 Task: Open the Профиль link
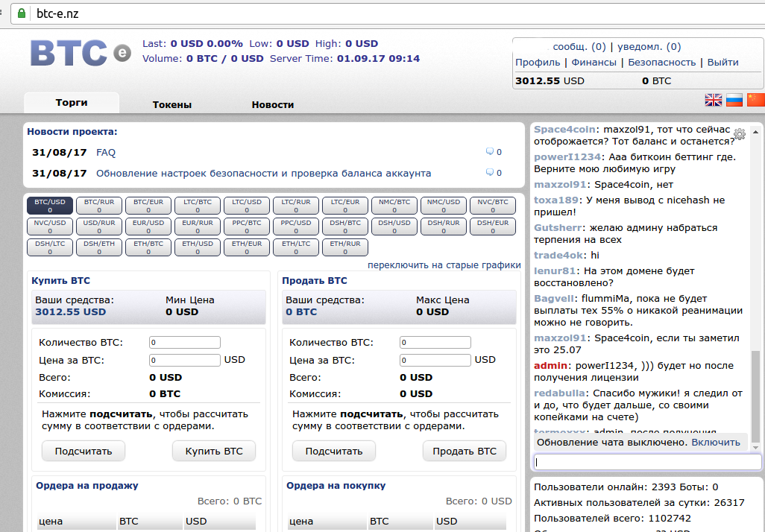(x=537, y=63)
